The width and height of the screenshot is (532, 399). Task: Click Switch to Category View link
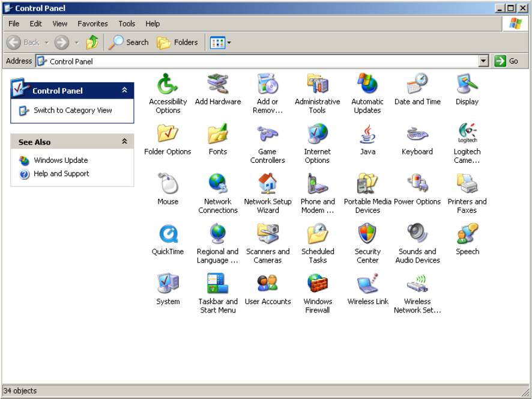[x=73, y=111]
